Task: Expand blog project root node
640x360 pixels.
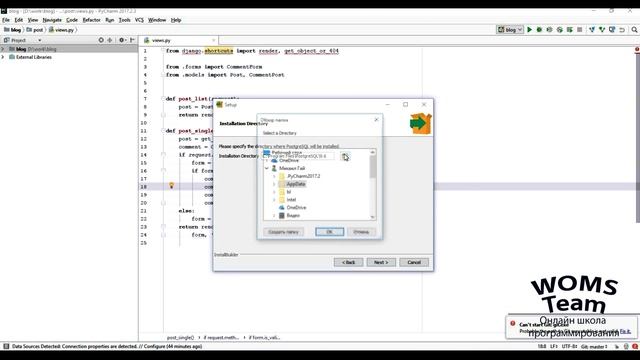Action: 3,49
